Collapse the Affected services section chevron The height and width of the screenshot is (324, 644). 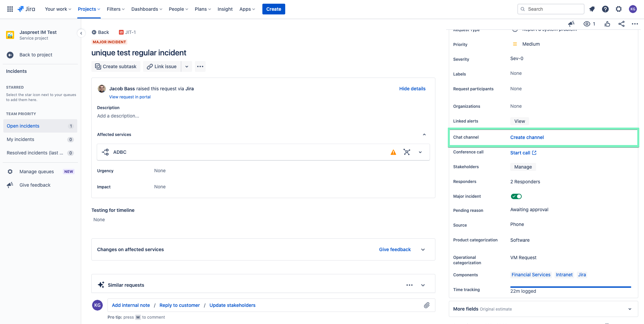(424, 134)
